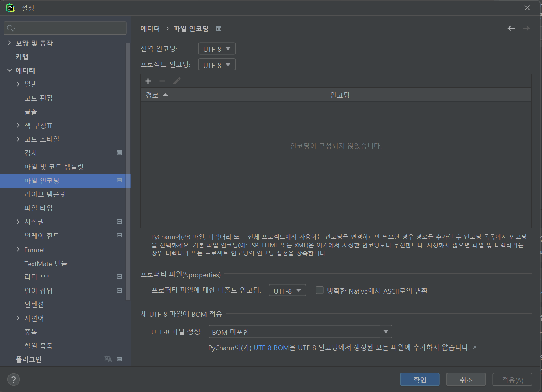Click the external link arrow after BOM description
The width and height of the screenshot is (542, 392).
[x=474, y=348]
